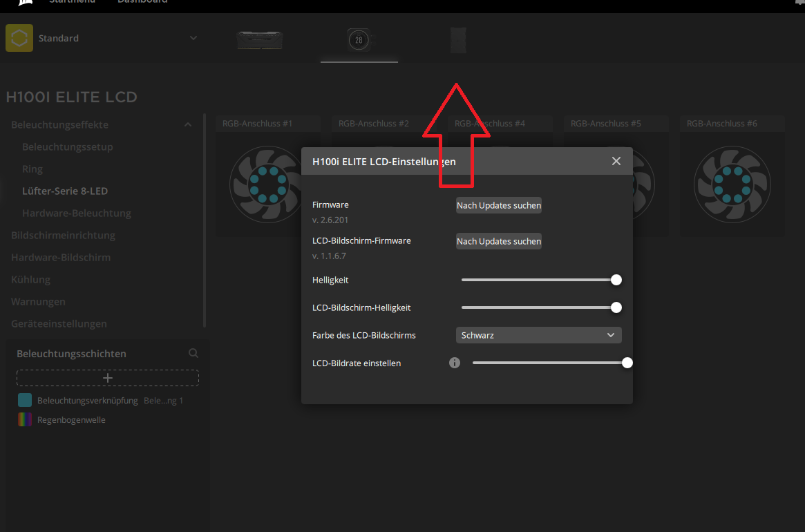Go to Bildschirmeinrichtung section
The width and height of the screenshot is (805, 532).
[x=63, y=235]
